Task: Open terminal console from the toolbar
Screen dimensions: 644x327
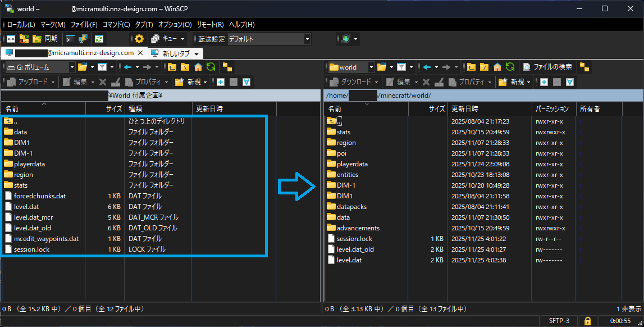Action: click(70, 39)
